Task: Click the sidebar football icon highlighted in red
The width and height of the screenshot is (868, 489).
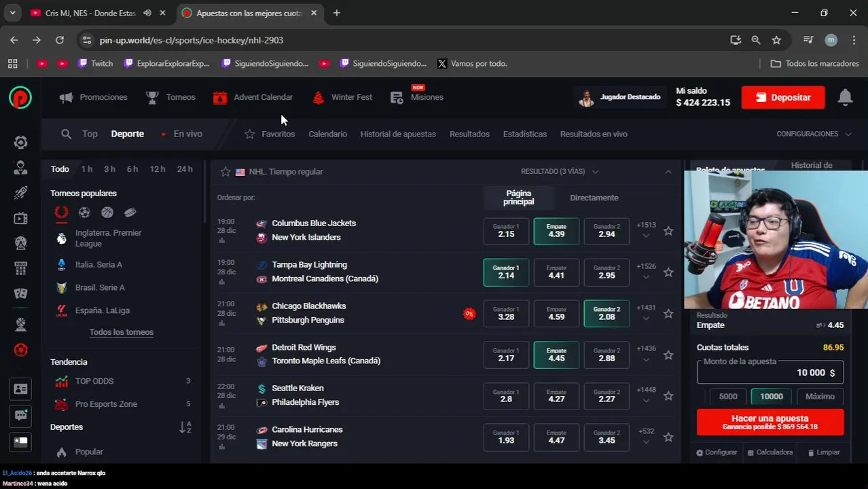Action: coord(20,350)
